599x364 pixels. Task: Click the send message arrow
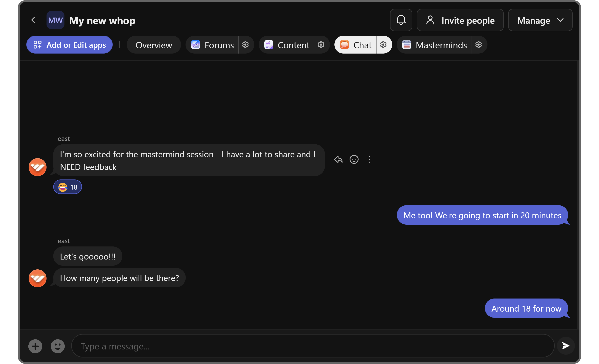565,346
